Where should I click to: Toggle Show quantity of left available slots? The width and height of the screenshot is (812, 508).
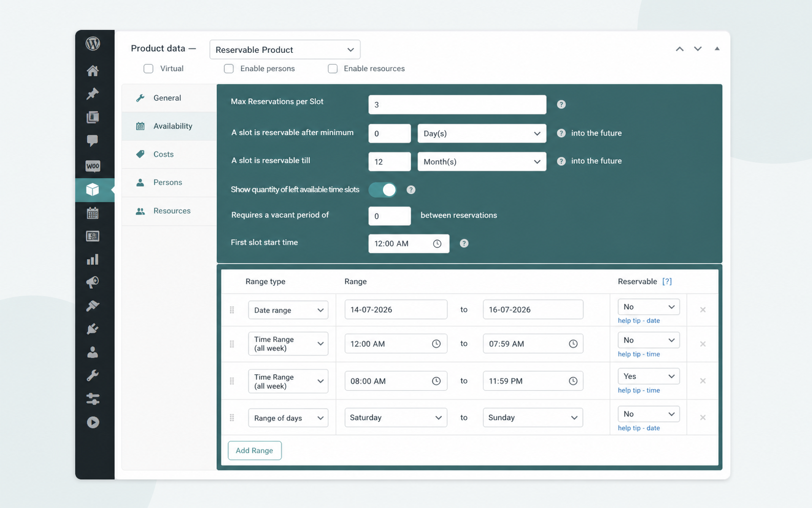[x=382, y=190]
